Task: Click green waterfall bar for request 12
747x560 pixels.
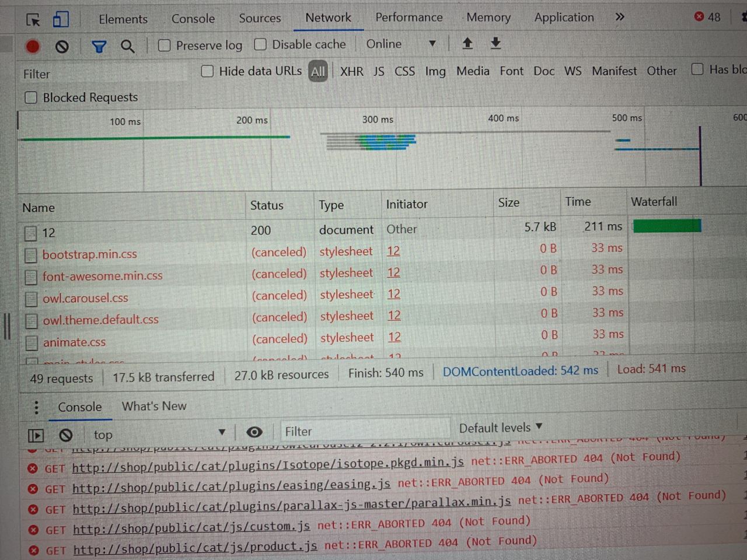Action: (667, 226)
